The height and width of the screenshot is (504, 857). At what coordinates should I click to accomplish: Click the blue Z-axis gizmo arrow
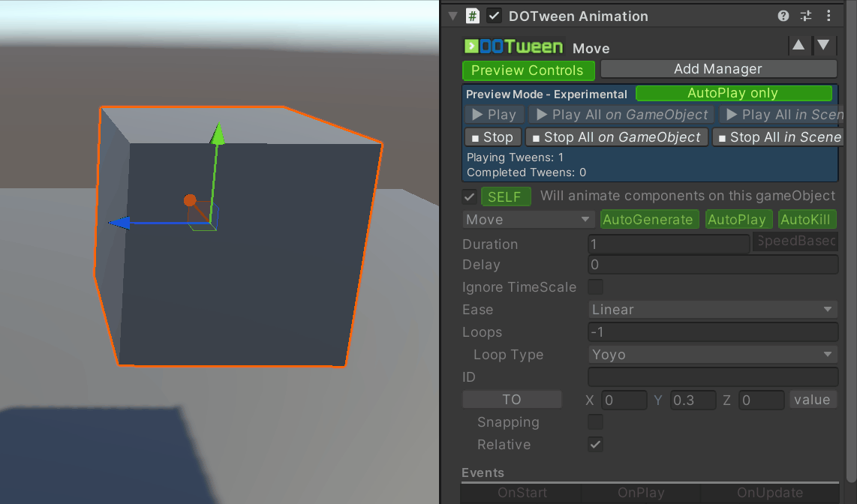point(119,223)
